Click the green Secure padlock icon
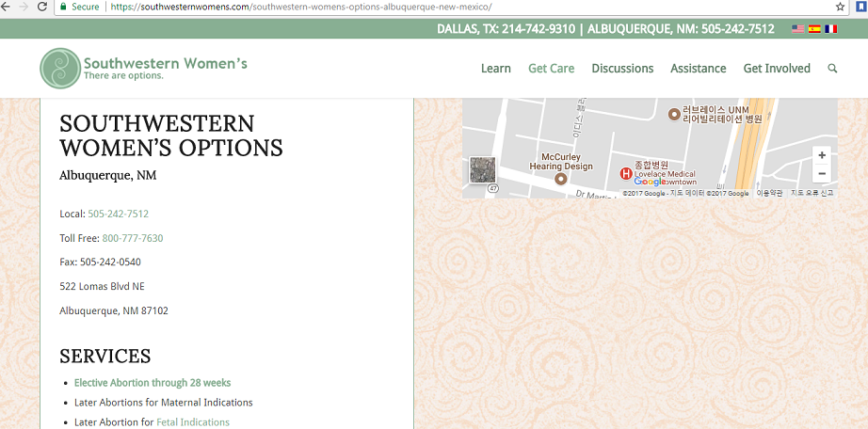868x429 pixels. [x=62, y=8]
